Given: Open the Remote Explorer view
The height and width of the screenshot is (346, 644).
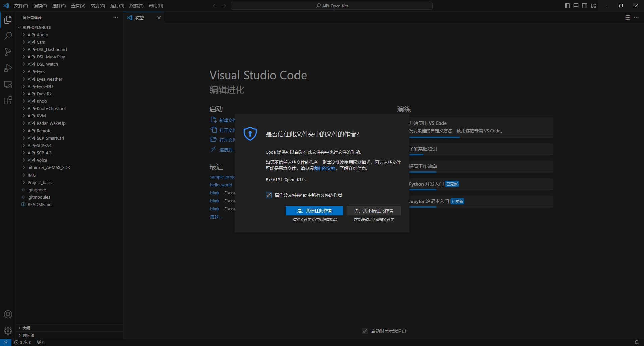Looking at the screenshot, I should pos(8,84).
